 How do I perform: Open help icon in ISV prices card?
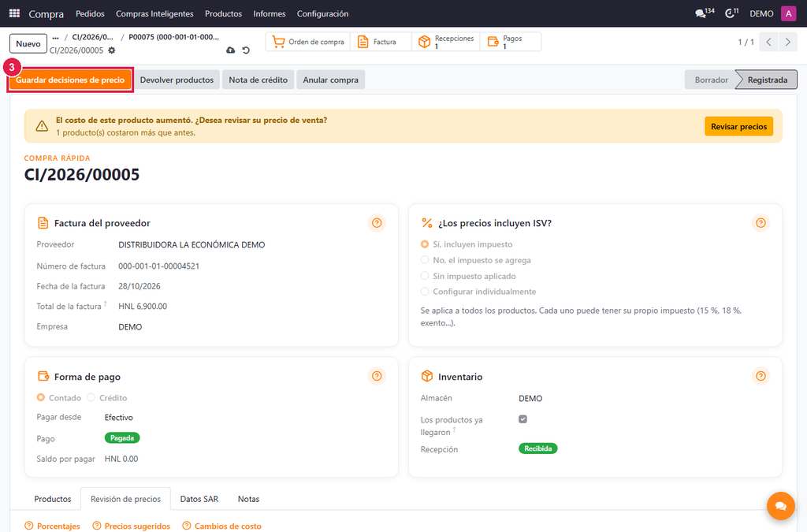tap(761, 223)
